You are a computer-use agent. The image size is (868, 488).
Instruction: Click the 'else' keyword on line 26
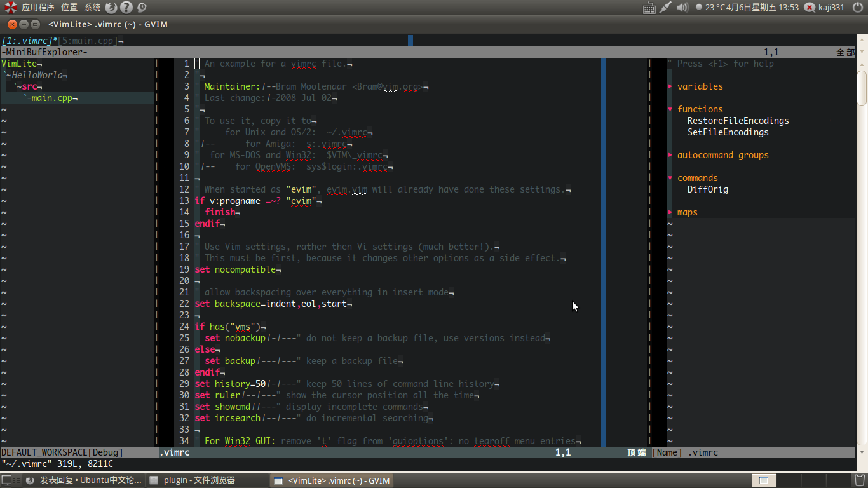[205, 349]
